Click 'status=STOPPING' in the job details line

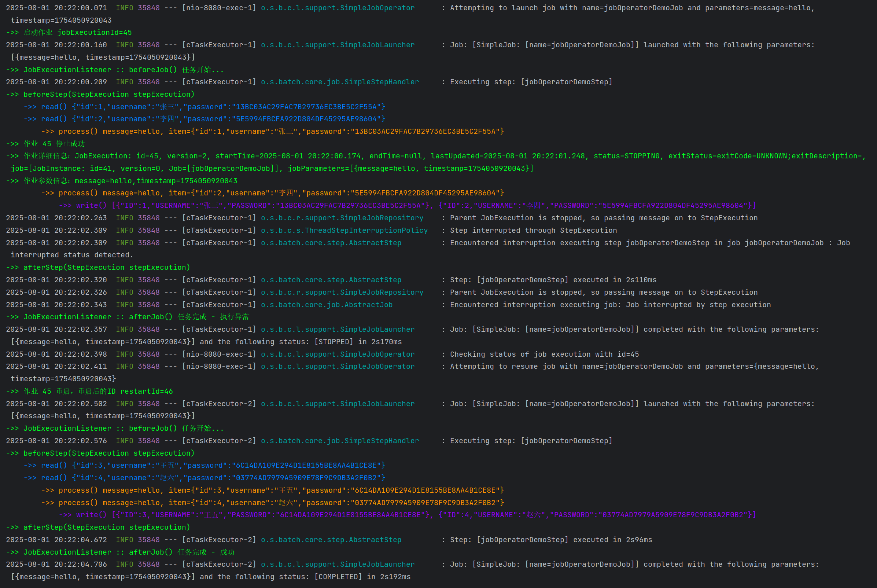click(627, 156)
